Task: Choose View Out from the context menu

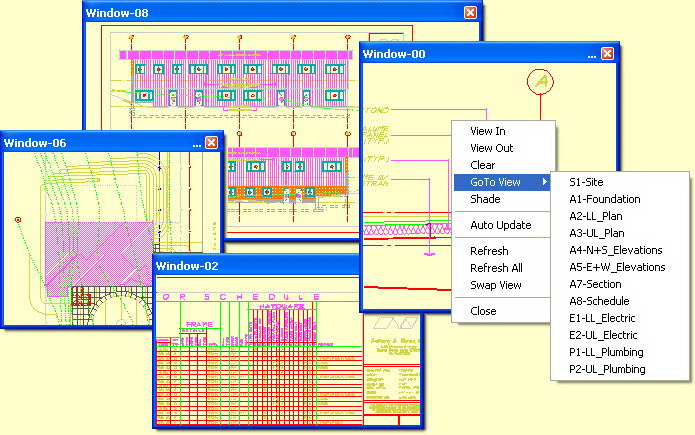Action: click(x=492, y=148)
